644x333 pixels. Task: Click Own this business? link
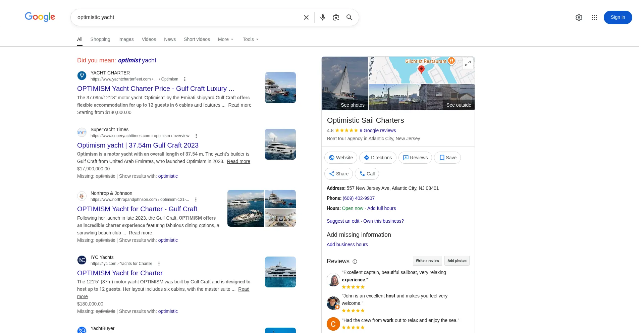click(x=383, y=221)
